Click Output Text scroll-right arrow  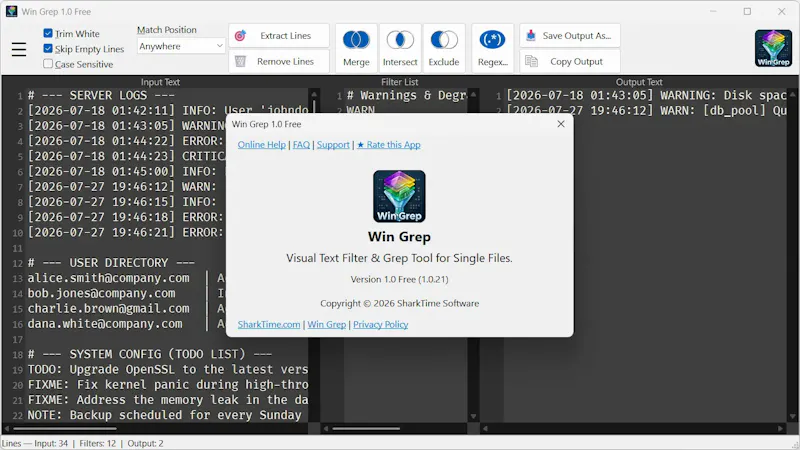[781, 429]
